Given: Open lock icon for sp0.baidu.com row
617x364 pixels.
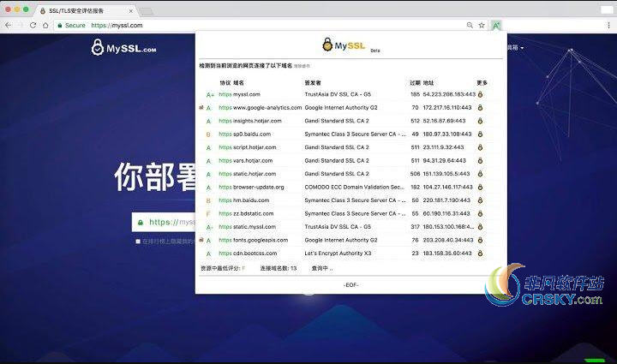Looking at the screenshot, I should (x=480, y=134).
